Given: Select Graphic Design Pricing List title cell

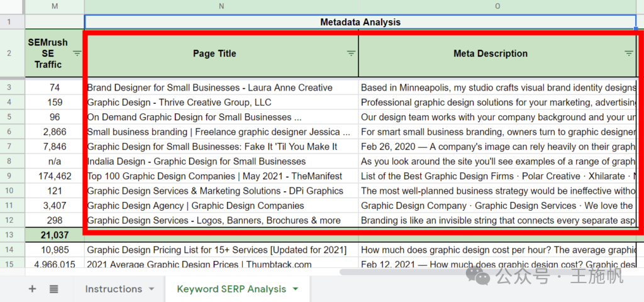Looking at the screenshot, I should (221, 250).
